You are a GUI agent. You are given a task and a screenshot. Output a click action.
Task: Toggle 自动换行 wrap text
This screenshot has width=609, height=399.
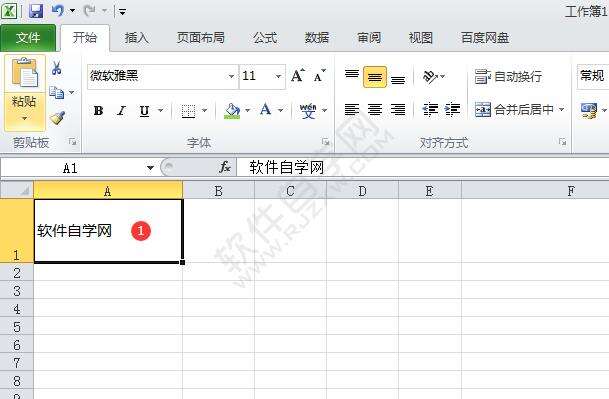[508, 77]
